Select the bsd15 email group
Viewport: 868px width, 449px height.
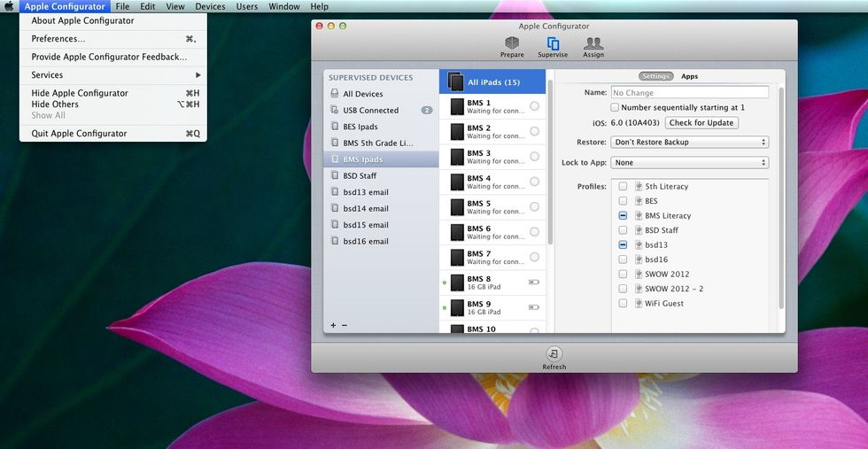[381, 225]
